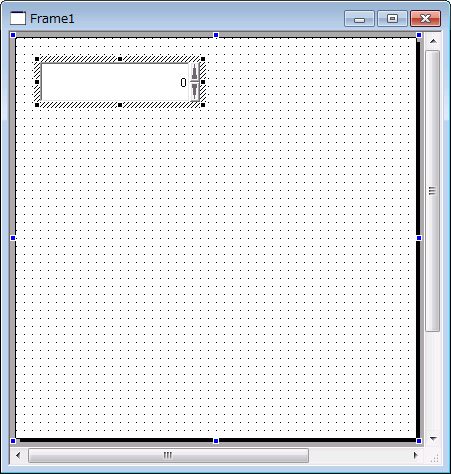Close the Frame1 window
This screenshot has width=451, height=474.
[425, 18]
